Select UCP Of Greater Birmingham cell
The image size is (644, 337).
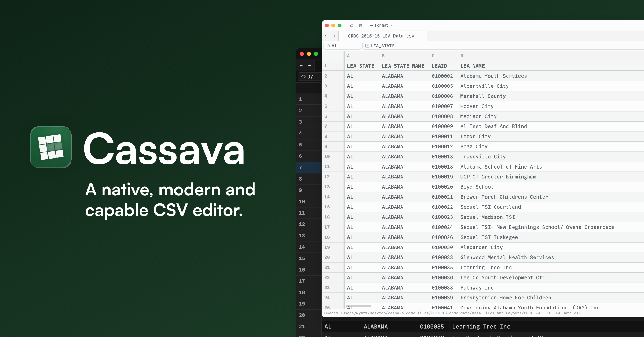click(551, 177)
